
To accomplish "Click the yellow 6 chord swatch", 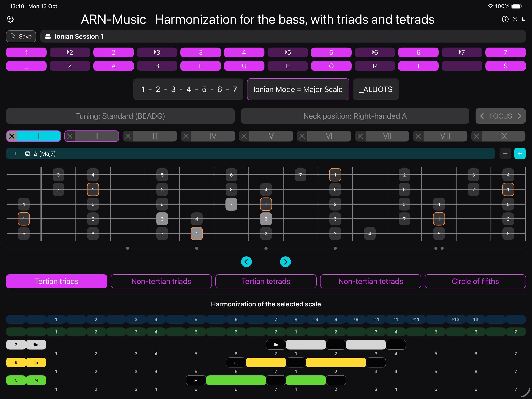I will coord(16,362).
